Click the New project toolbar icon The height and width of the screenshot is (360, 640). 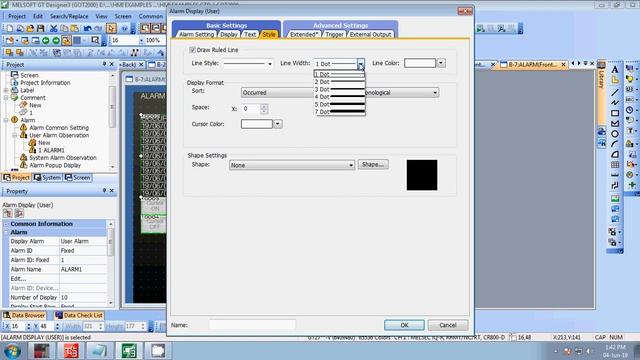(9, 28)
